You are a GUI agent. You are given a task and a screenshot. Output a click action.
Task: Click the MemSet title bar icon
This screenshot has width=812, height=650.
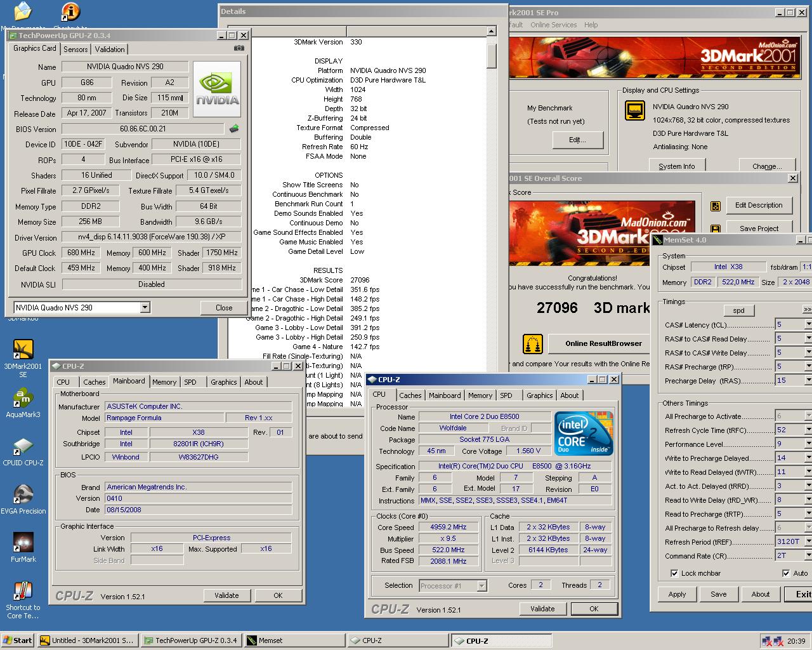coord(658,240)
